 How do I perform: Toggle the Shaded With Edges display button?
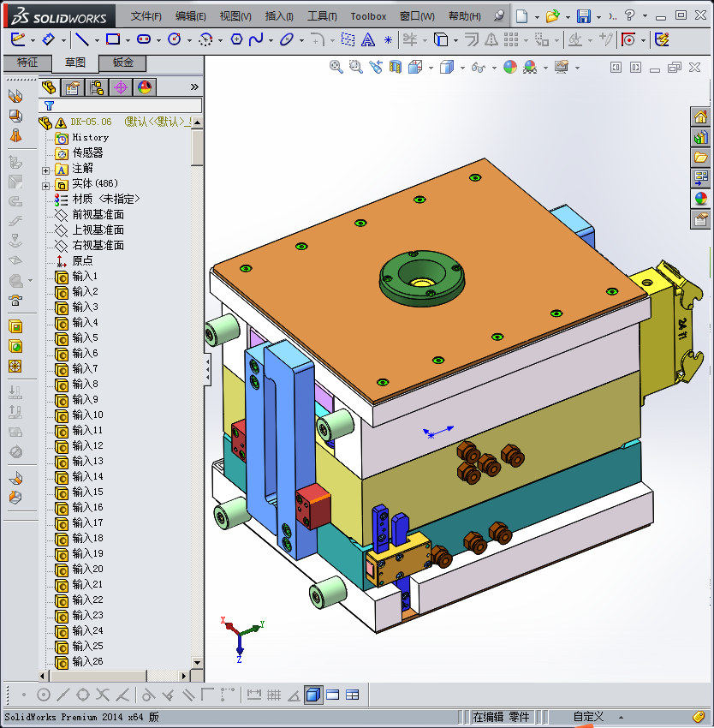click(313, 695)
